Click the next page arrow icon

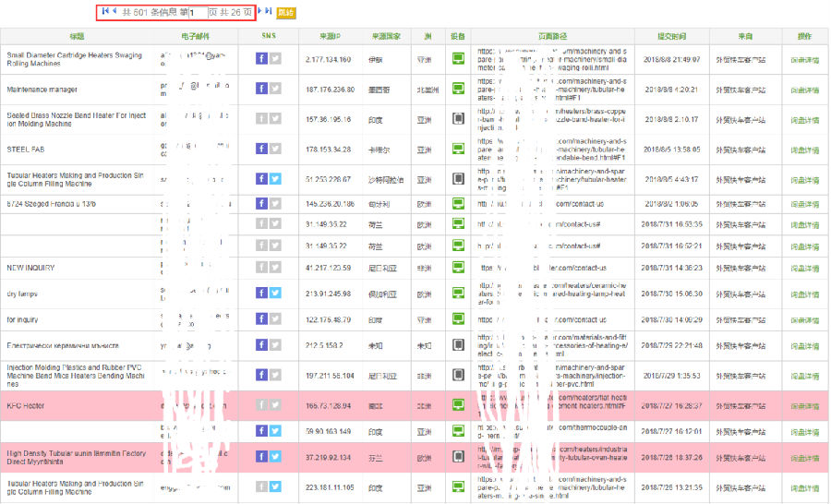pos(259,11)
